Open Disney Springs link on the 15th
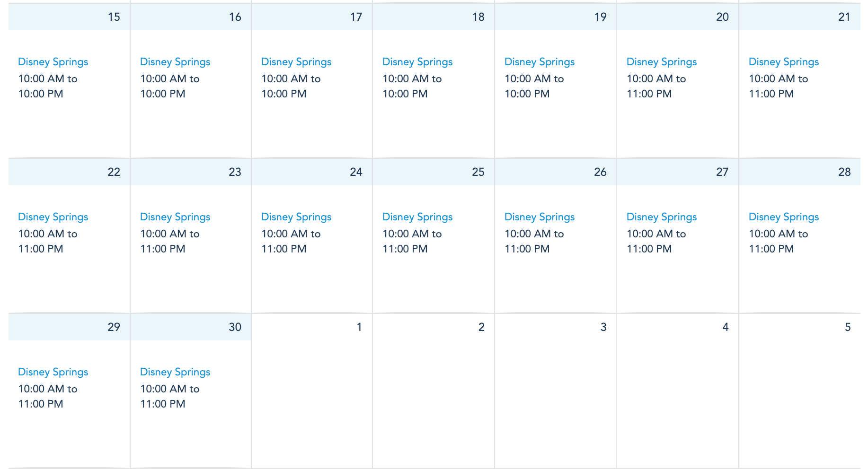This screenshot has width=868, height=469. coord(53,62)
